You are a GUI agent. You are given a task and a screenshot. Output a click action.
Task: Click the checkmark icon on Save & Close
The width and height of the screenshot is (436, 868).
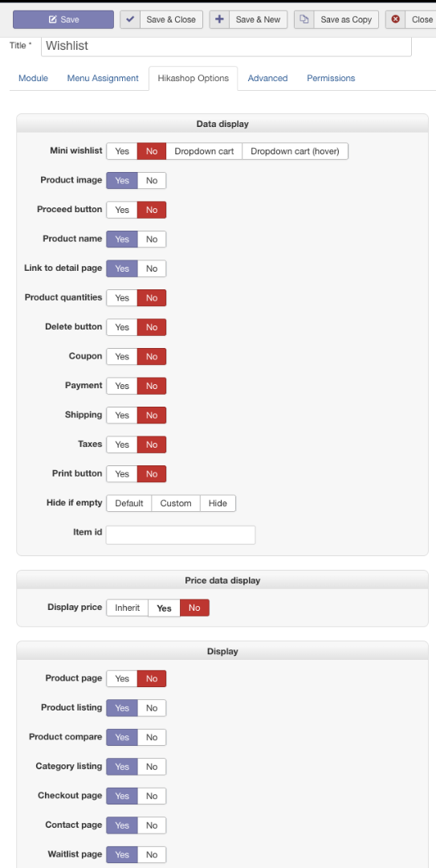(x=130, y=19)
